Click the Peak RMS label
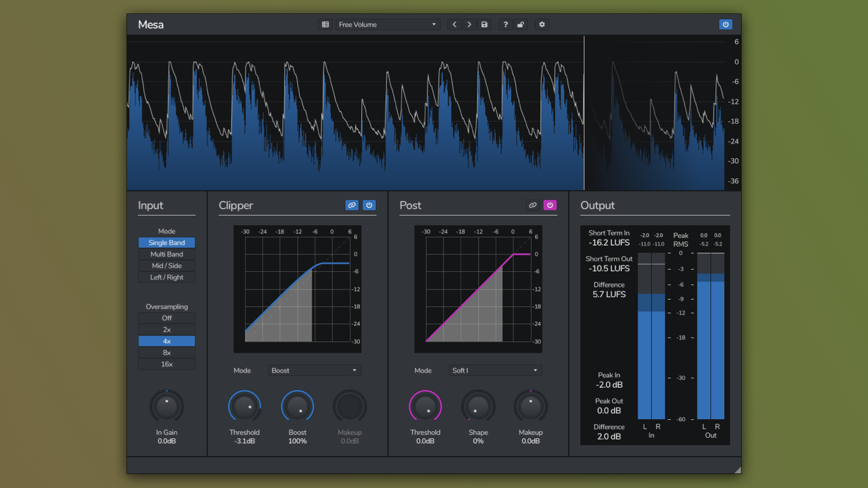Viewport: 868px width, 488px height. pyautogui.click(x=680, y=240)
